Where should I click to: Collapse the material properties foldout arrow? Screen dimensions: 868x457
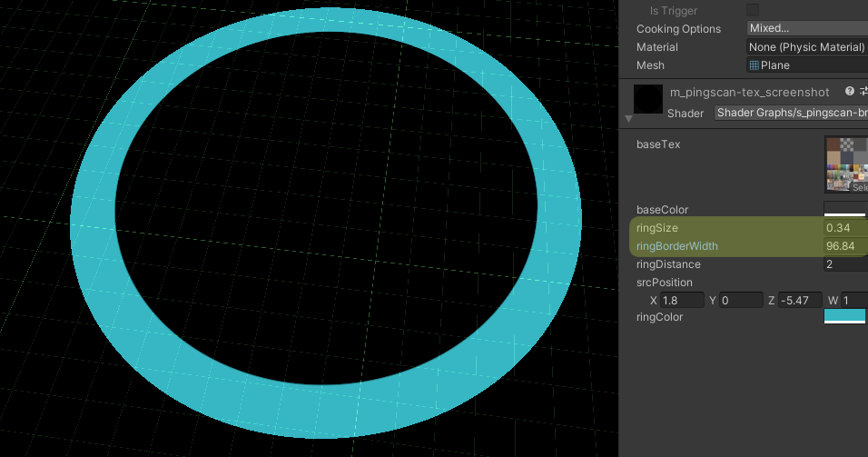pyautogui.click(x=628, y=119)
